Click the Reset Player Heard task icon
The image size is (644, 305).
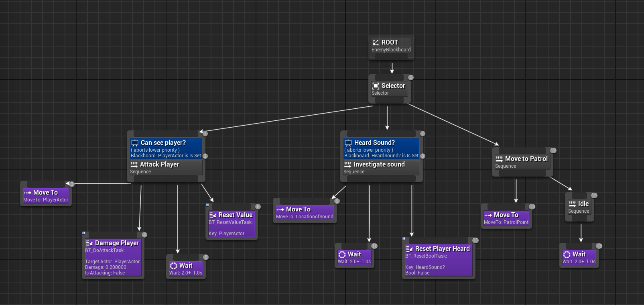coord(409,249)
